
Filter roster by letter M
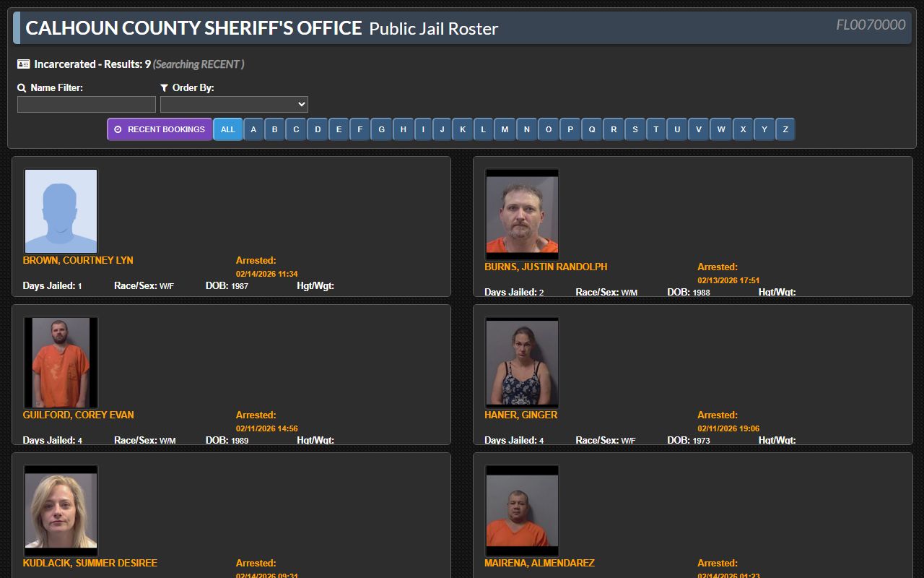click(505, 129)
